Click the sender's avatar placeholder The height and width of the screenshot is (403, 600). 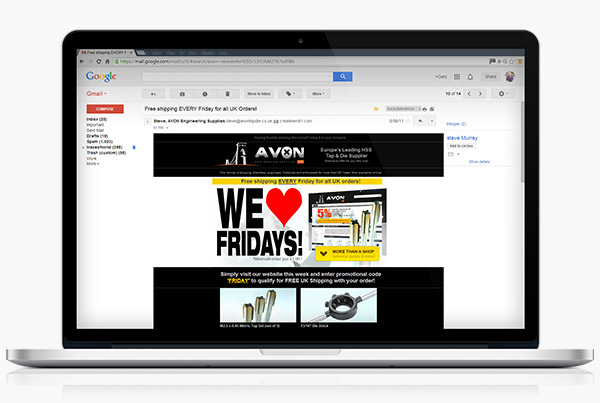(148, 121)
